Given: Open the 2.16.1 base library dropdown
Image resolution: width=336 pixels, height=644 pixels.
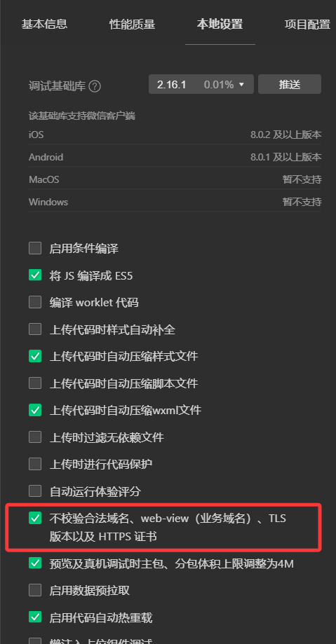Looking at the screenshot, I should pos(201,84).
